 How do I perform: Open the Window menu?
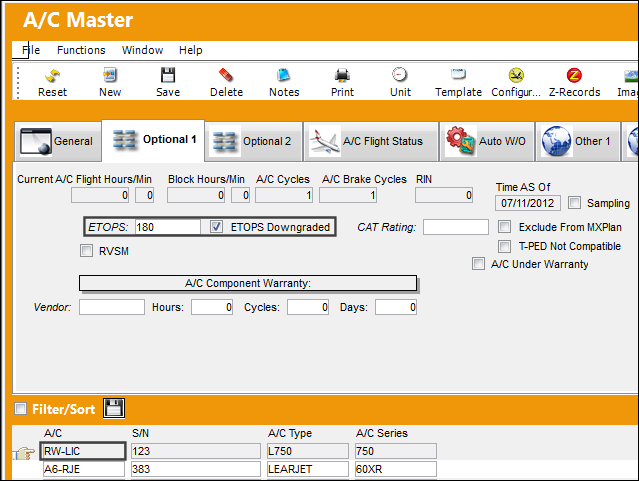tap(143, 50)
